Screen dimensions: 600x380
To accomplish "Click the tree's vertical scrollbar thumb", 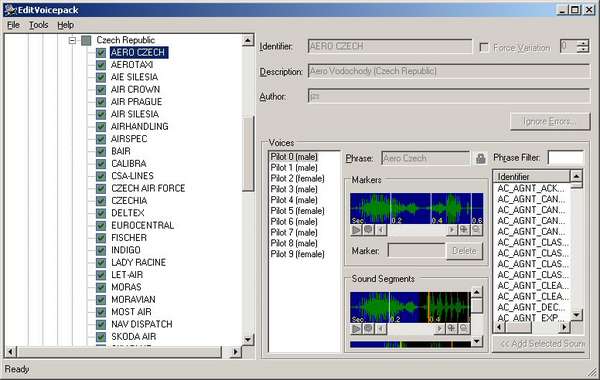I will 248,153.
